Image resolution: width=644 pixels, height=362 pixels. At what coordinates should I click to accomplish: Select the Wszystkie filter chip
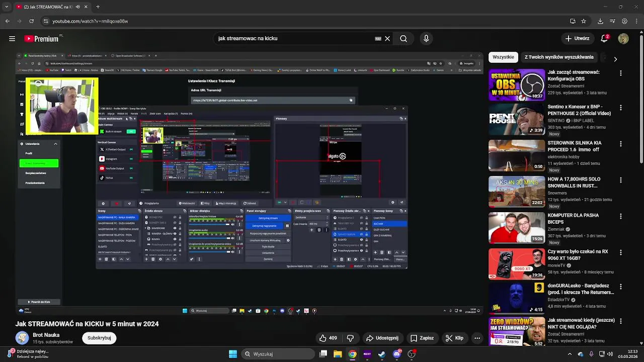click(503, 57)
